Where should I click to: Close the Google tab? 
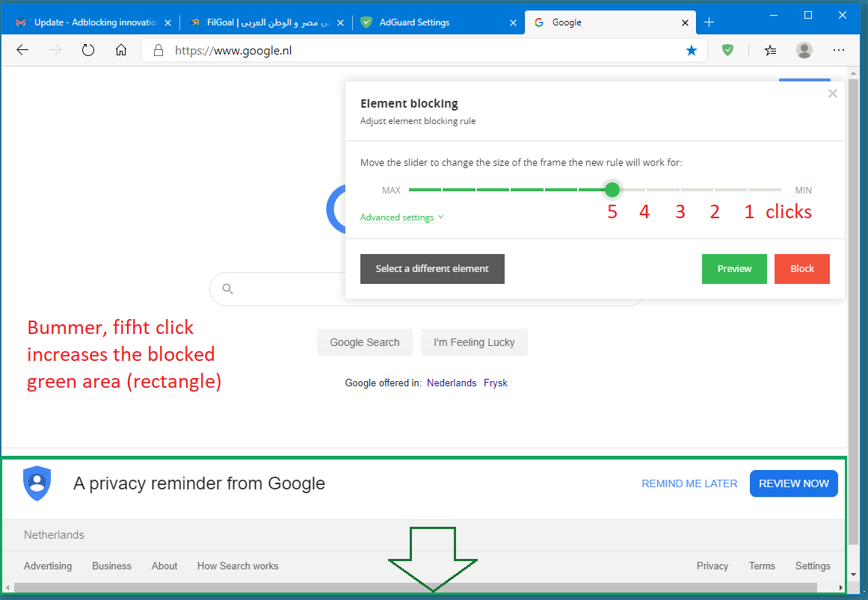click(x=686, y=22)
